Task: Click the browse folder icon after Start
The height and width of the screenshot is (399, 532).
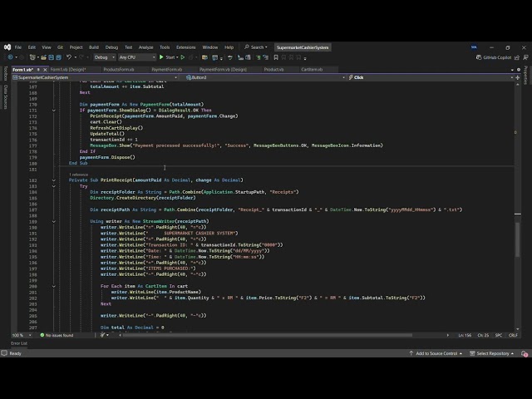Action: point(204,57)
